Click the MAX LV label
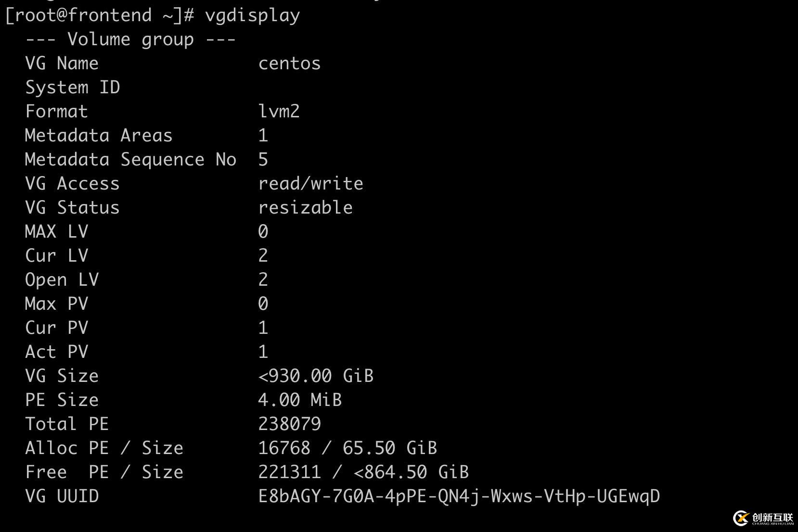Screen dimensions: 798x532 point(56,232)
